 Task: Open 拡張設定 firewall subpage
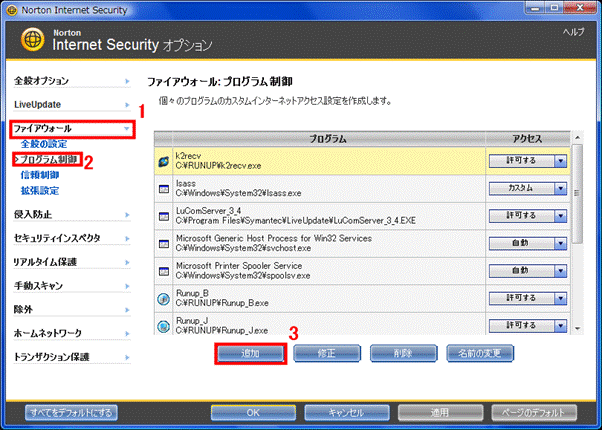click(40, 191)
